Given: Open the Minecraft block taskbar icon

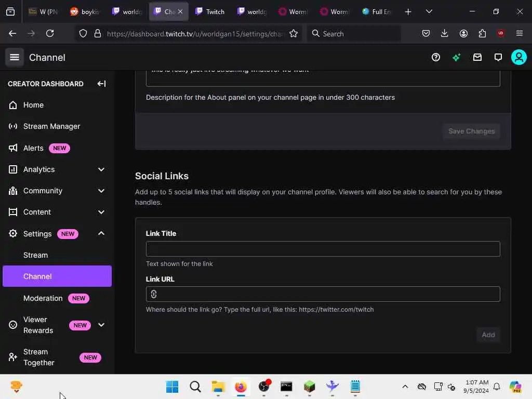Looking at the screenshot, I should (310, 387).
